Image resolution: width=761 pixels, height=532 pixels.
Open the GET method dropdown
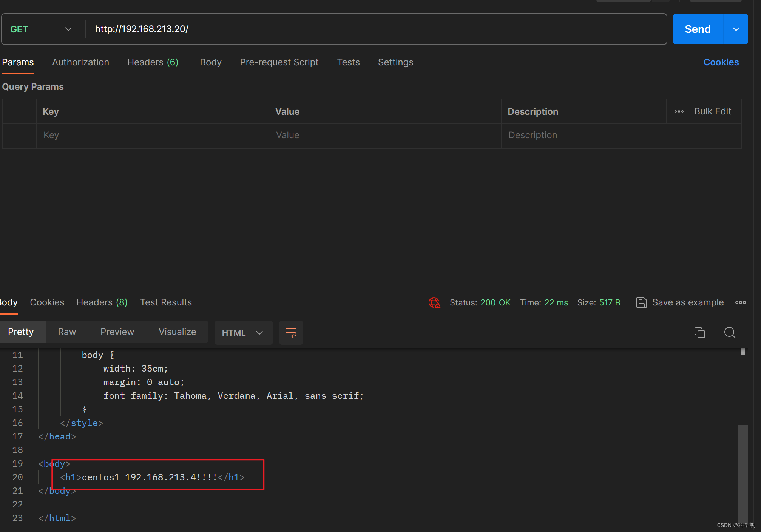tap(41, 29)
